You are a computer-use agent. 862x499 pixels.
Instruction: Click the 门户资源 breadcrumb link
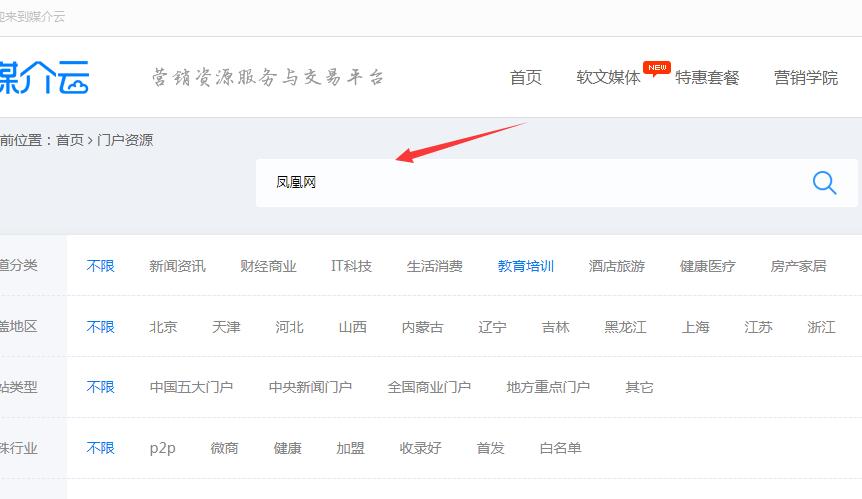click(125, 140)
